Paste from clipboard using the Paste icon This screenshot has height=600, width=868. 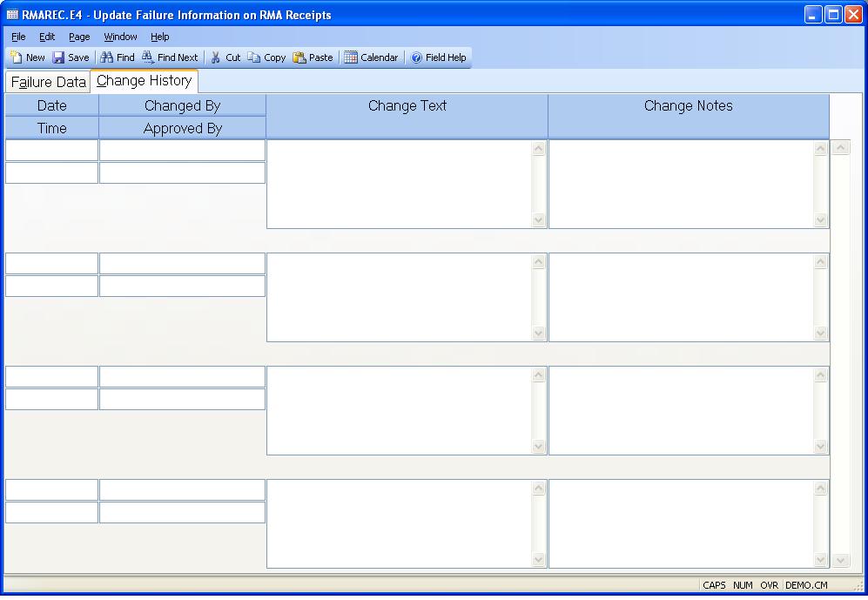[299, 57]
